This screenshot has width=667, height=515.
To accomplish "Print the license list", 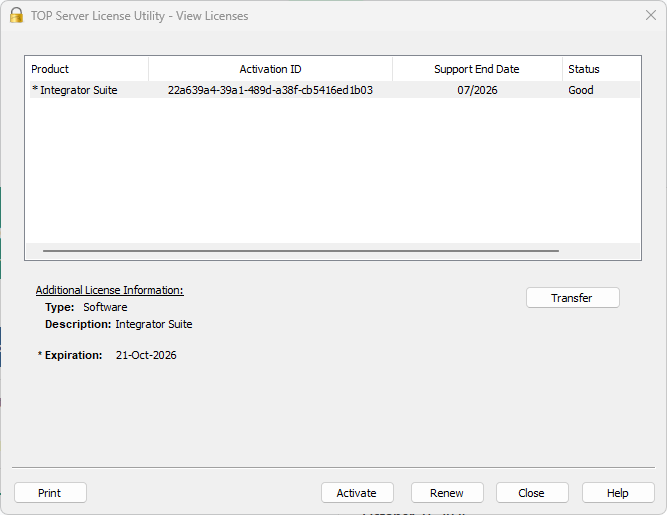I will [50, 493].
